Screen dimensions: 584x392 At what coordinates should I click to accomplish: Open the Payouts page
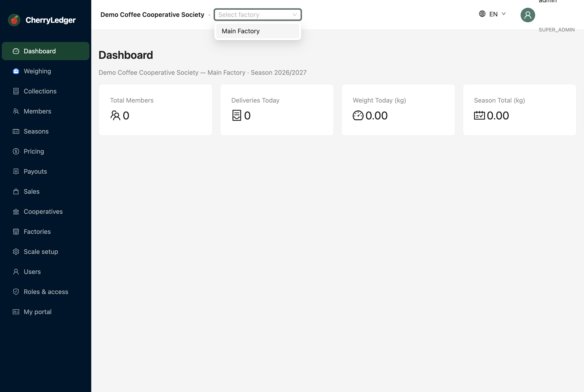click(x=46, y=171)
